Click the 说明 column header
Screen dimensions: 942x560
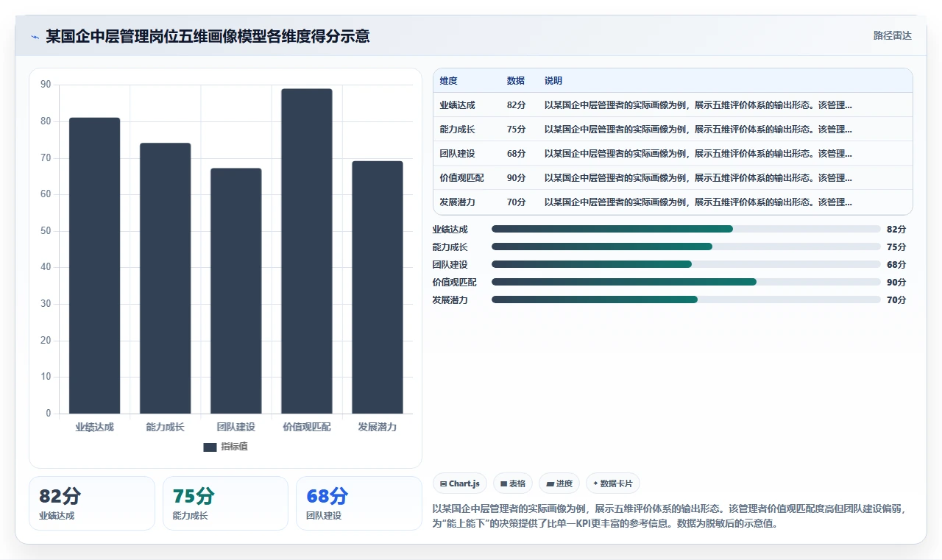(x=553, y=81)
